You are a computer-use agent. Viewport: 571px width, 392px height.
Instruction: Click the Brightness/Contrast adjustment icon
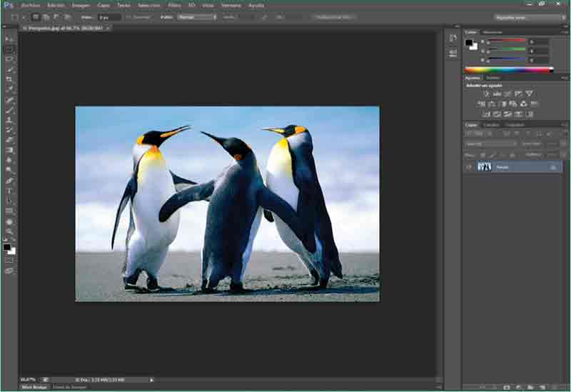pos(486,94)
